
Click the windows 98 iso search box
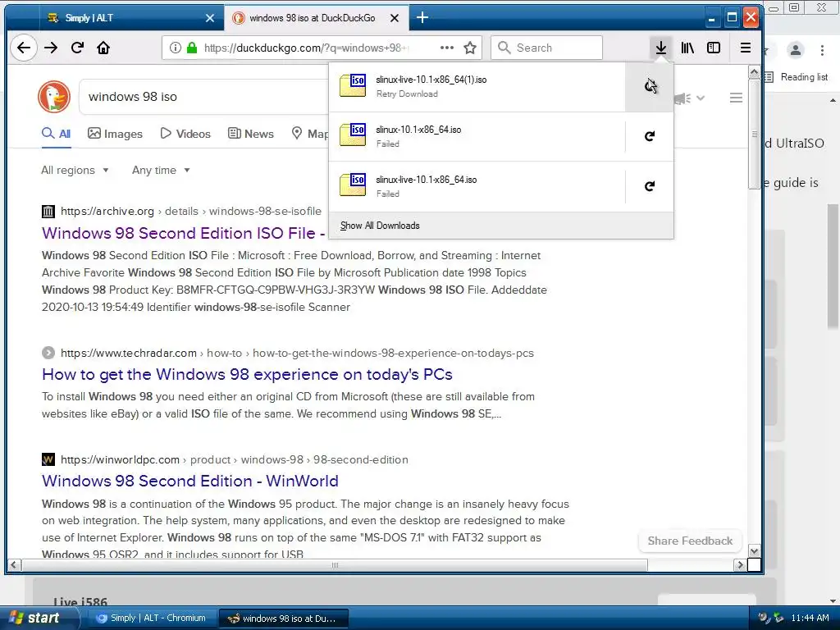click(203, 97)
